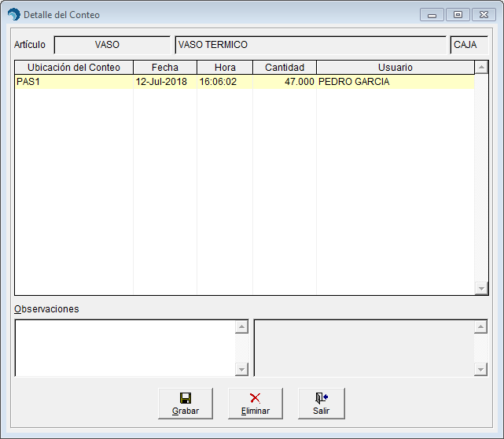Image resolution: width=504 pixels, height=439 pixels.
Task: Select the PAS1 row in table
Action: [74, 82]
